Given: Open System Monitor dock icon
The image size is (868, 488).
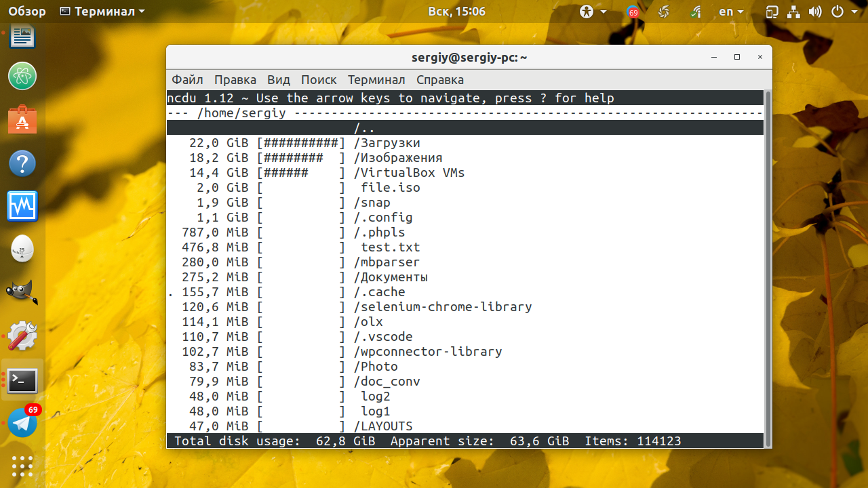Looking at the screenshot, I should pyautogui.click(x=22, y=206).
